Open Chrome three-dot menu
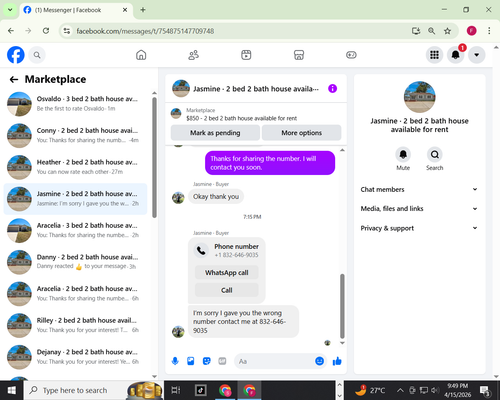This screenshot has height=400, width=500. (489, 31)
